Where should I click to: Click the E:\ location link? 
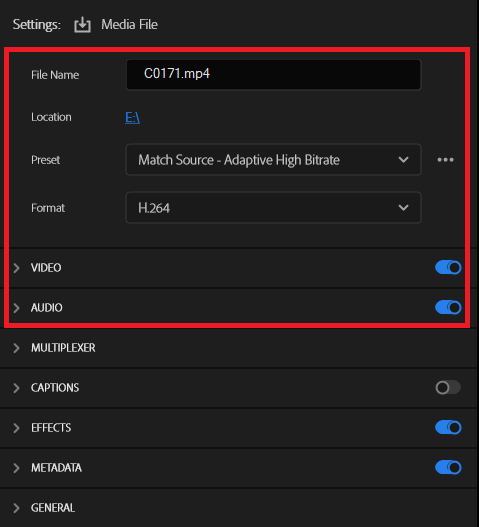[132, 117]
